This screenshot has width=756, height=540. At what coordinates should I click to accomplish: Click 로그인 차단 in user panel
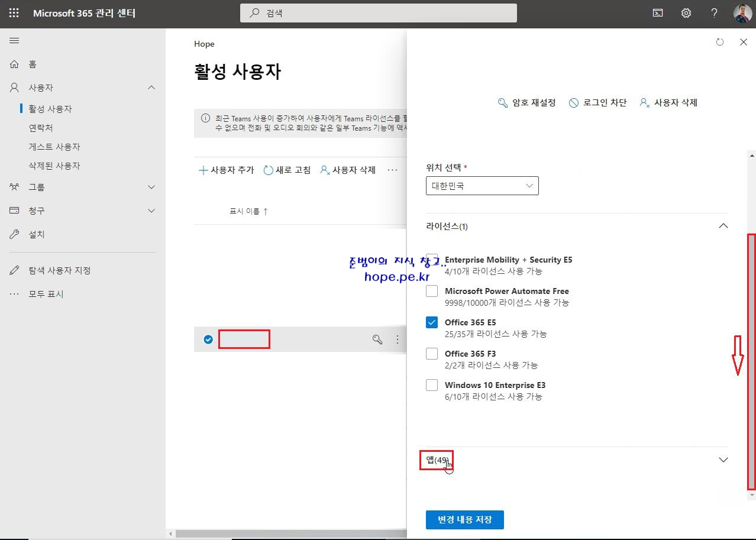[x=597, y=102]
